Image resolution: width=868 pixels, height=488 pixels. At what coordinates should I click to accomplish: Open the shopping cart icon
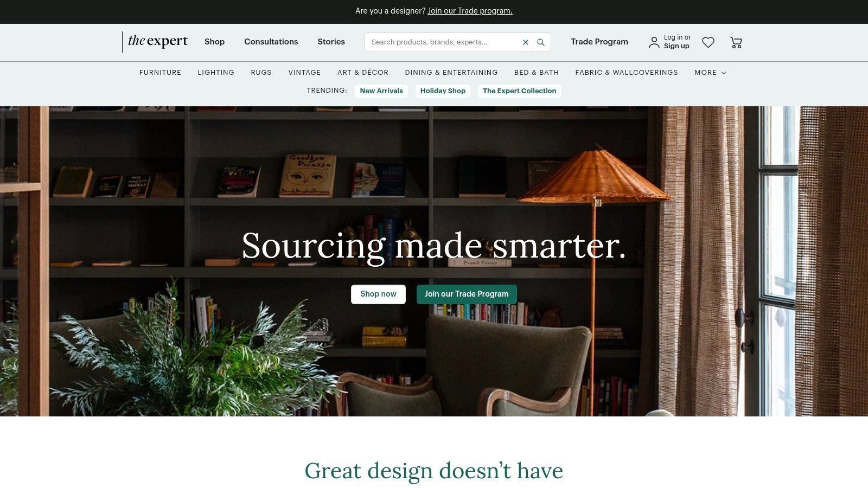[x=736, y=42]
